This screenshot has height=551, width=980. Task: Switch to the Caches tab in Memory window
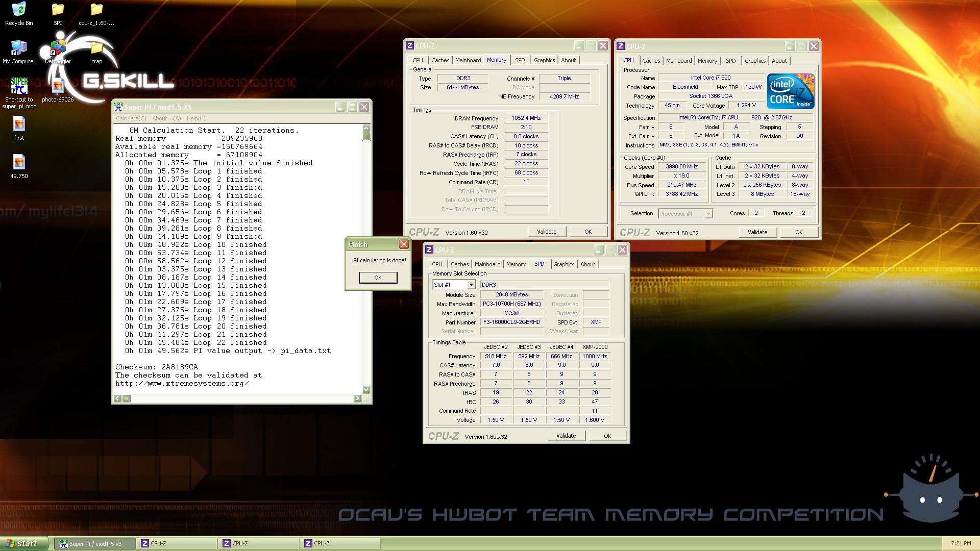[440, 60]
